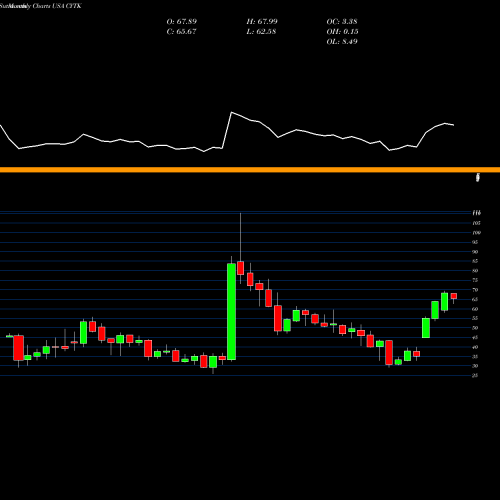Click the last red candle near 67

point(454,296)
